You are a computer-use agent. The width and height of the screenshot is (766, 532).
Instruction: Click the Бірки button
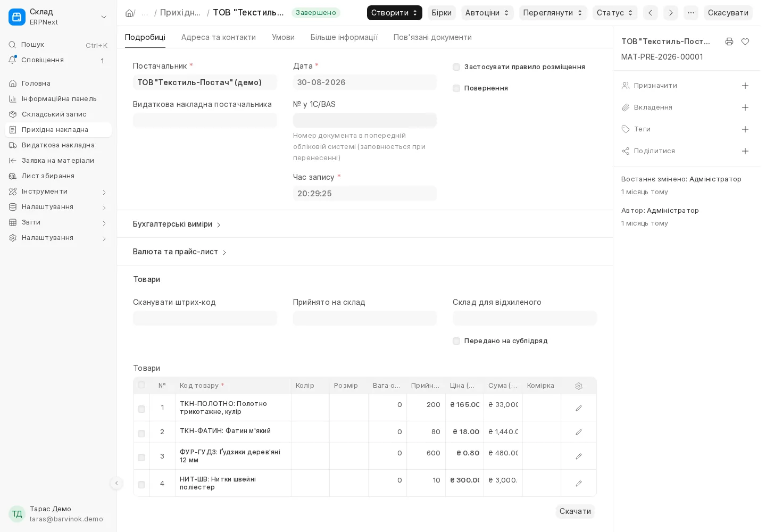[442, 13]
